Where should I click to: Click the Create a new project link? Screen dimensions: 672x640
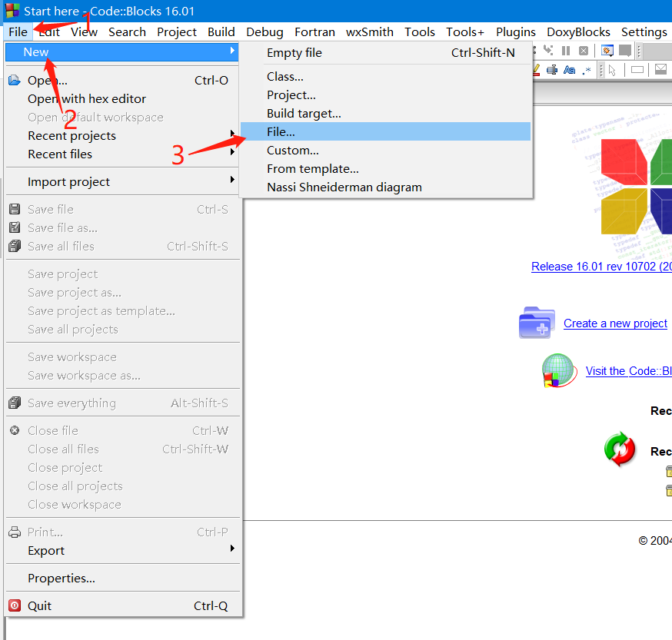pyautogui.click(x=615, y=323)
